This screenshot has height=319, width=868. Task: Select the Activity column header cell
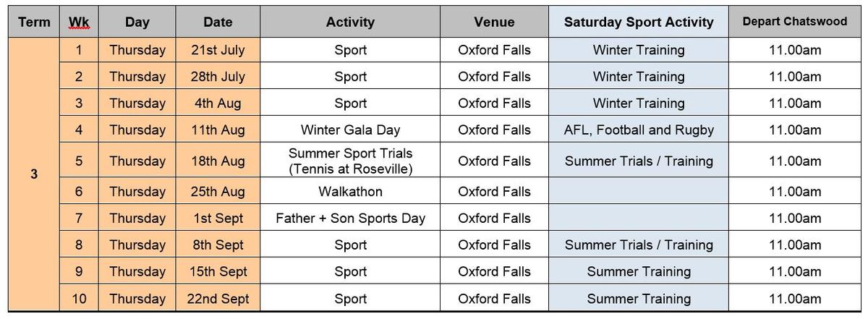(350, 22)
